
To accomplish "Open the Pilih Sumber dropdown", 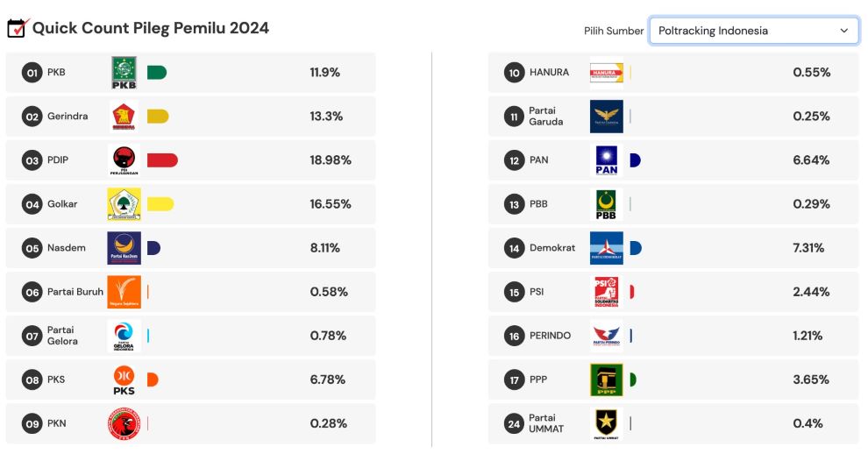I will point(752,31).
